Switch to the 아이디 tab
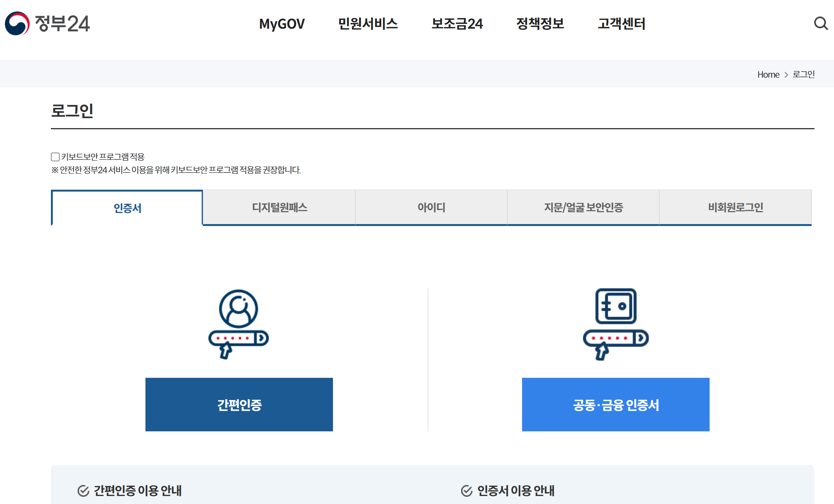Image resolution: width=834 pixels, height=504 pixels. 431,207
